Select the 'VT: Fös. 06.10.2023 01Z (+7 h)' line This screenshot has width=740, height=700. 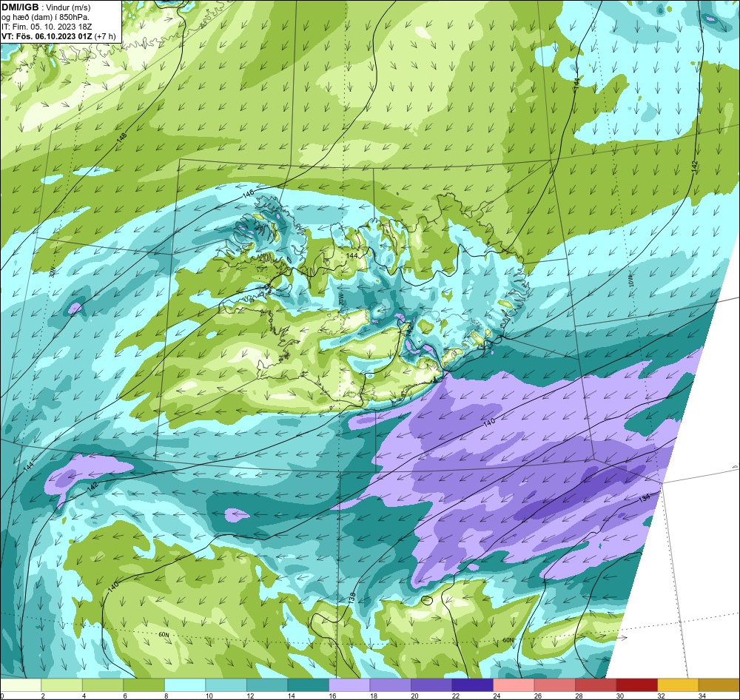point(58,36)
